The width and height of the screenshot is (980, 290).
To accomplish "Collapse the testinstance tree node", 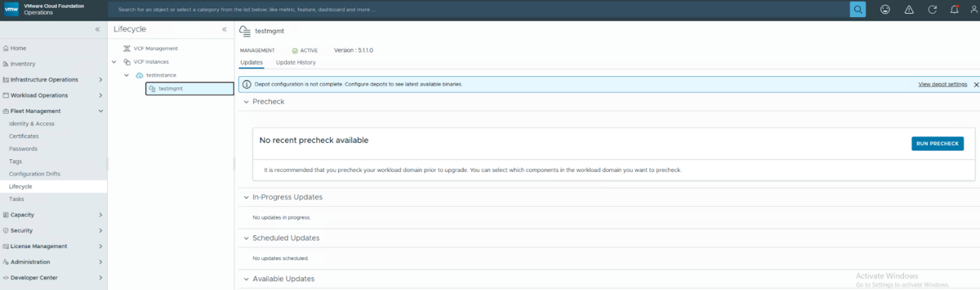I will click(126, 75).
